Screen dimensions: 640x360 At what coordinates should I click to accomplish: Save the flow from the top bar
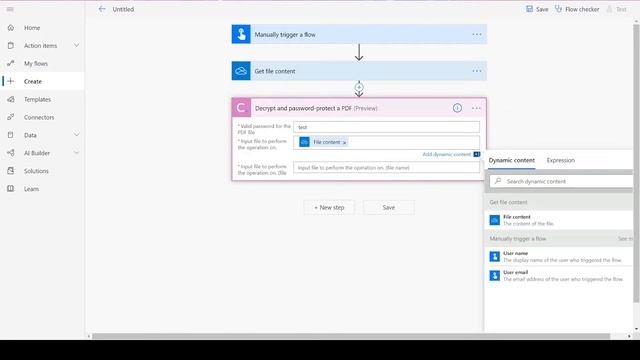(x=537, y=9)
